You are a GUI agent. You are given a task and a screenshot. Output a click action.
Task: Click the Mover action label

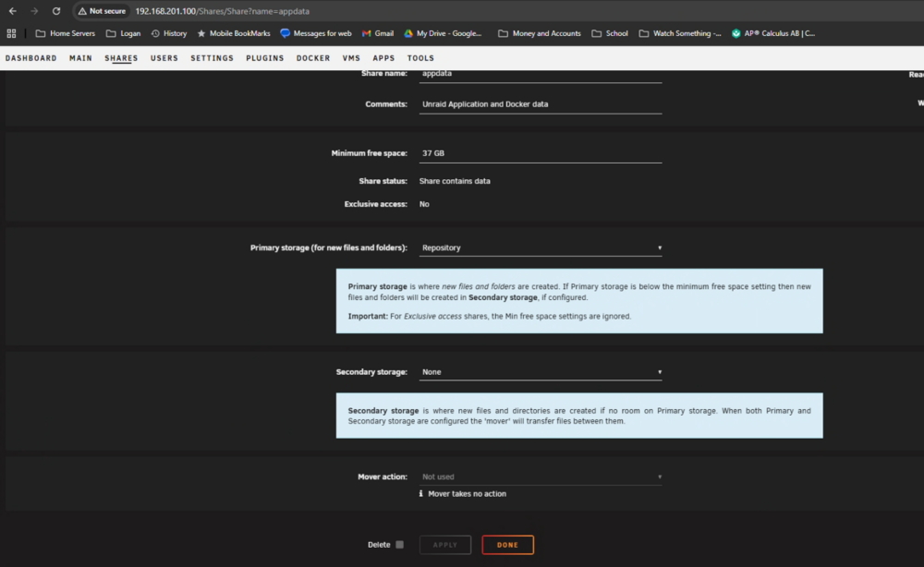tap(383, 477)
